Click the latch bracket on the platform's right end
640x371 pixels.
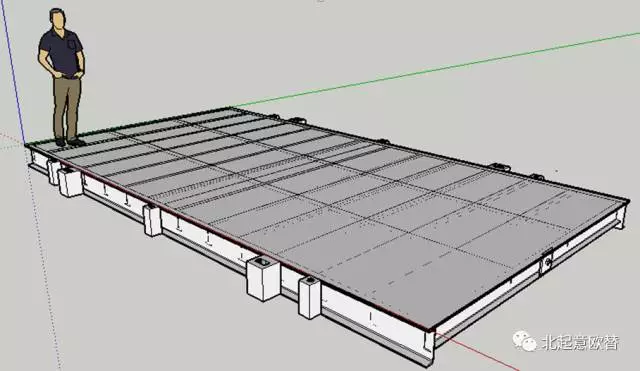(x=547, y=260)
